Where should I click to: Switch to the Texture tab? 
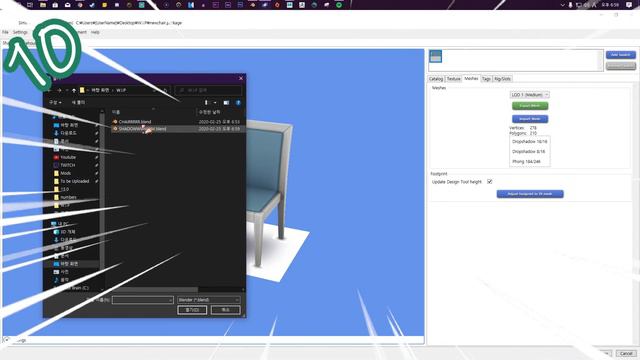point(453,79)
